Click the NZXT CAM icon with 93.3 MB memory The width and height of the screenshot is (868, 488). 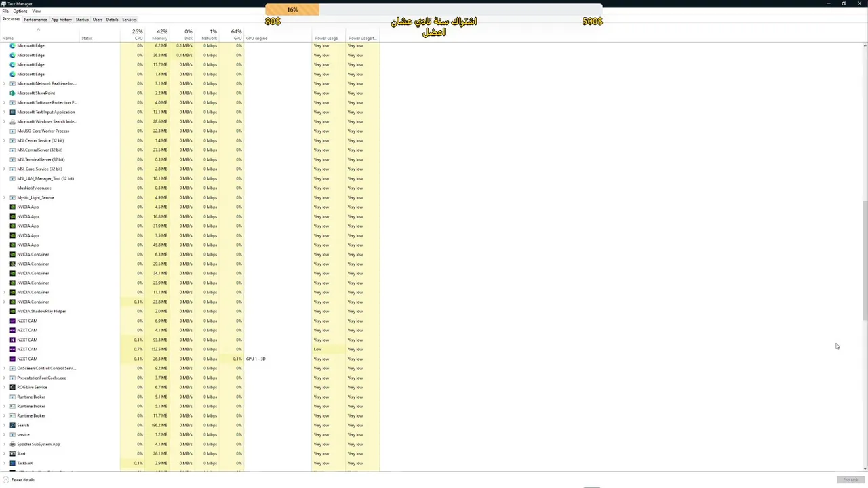tap(12, 340)
